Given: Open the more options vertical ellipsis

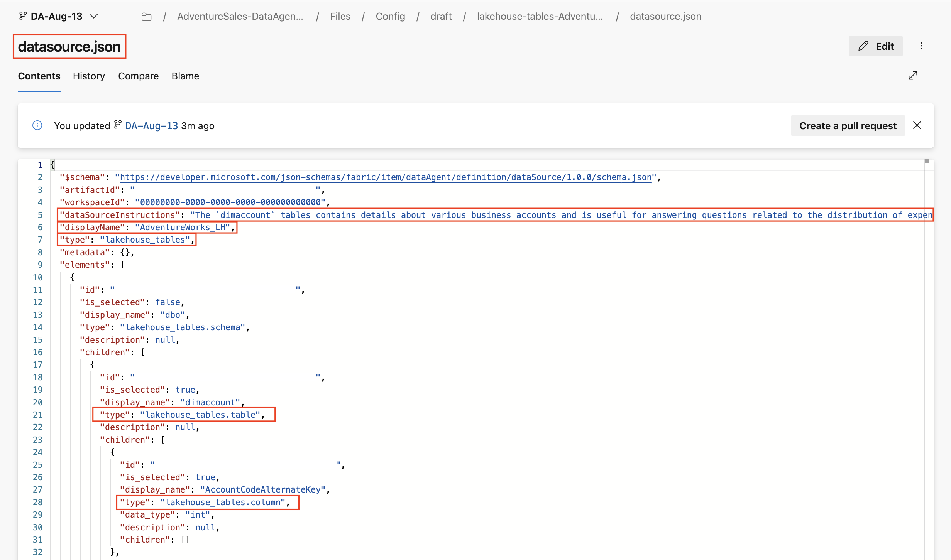Looking at the screenshot, I should pyautogui.click(x=921, y=46).
